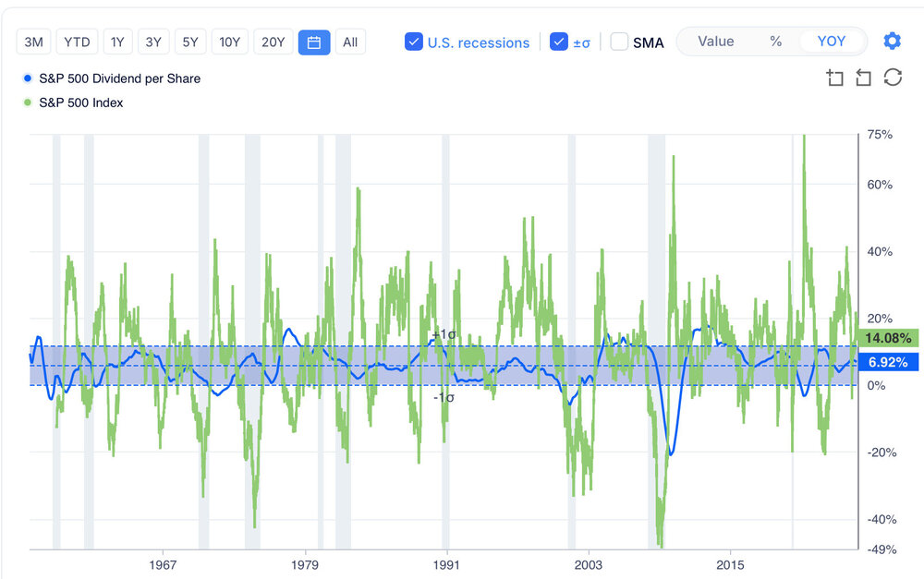The height and width of the screenshot is (579, 924).
Task: Click the blue Dividend per Share legend dot
Action: coord(28,78)
